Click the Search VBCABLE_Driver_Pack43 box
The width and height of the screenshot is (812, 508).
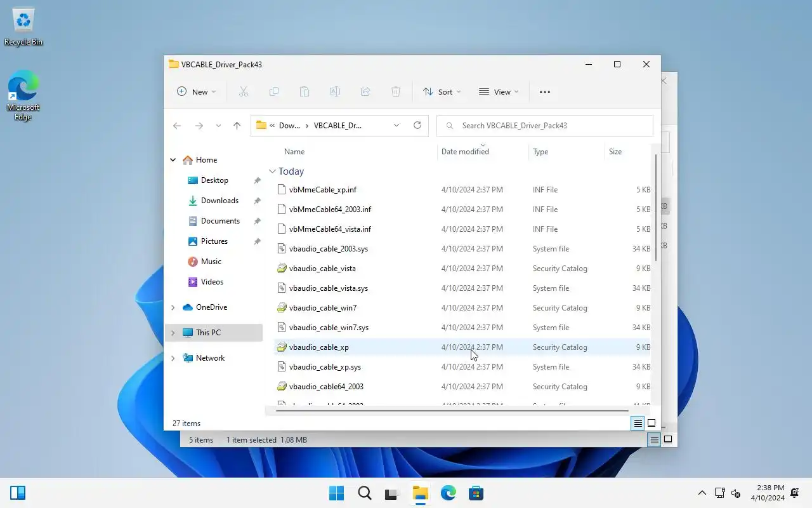coord(545,126)
